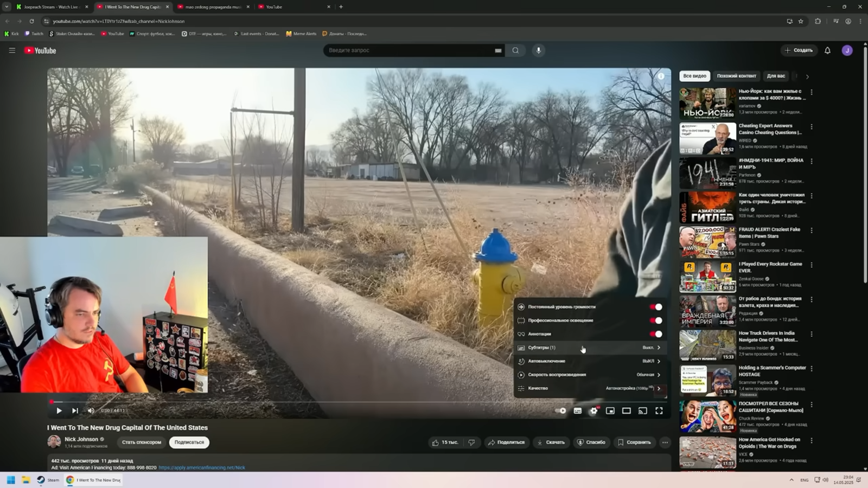
Task: Play the video
Action: click(59, 410)
